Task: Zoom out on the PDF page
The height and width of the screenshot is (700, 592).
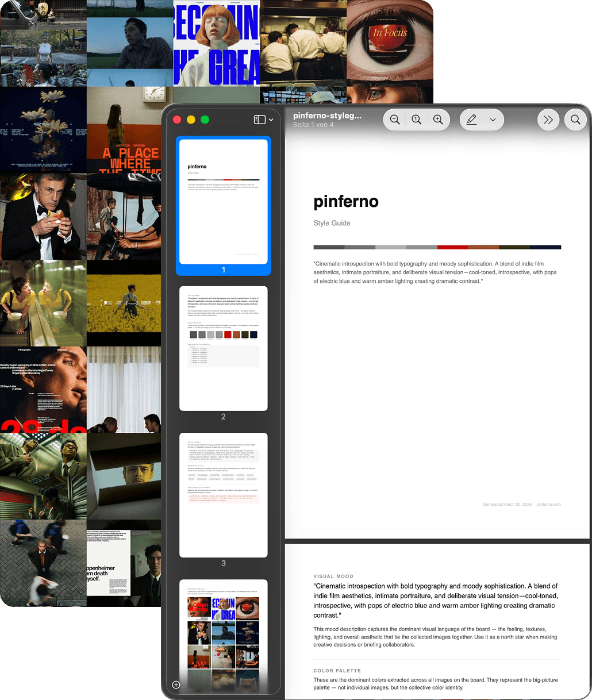Action: click(x=395, y=120)
